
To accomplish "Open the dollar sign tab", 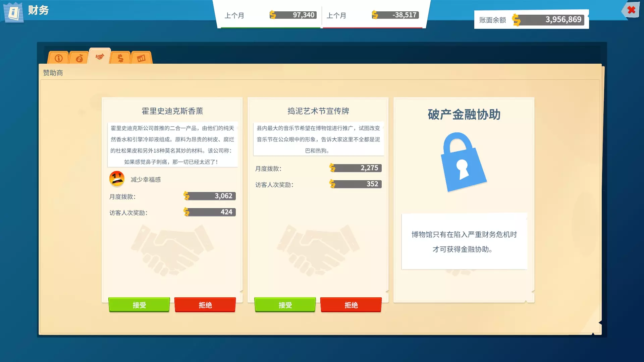I will click(x=120, y=58).
